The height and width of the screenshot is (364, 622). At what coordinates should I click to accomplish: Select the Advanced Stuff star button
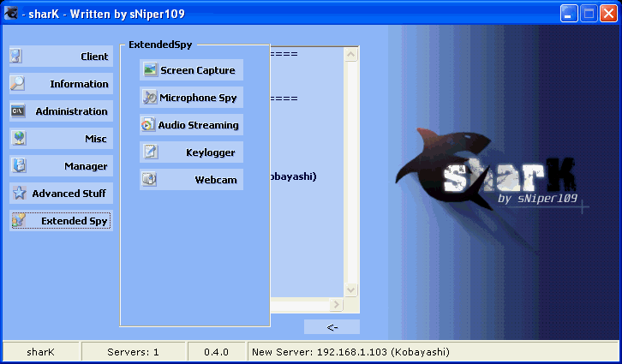click(x=61, y=194)
